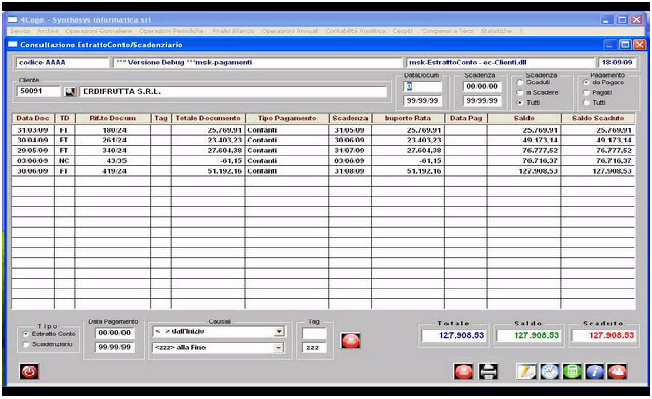Select the a Scadere radio button
Image resolution: width=652 pixels, height=399 pixels.
520,92
